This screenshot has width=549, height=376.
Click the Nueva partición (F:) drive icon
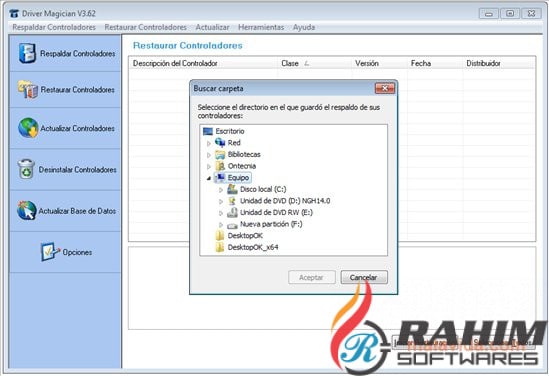click(x=232, y=225)
